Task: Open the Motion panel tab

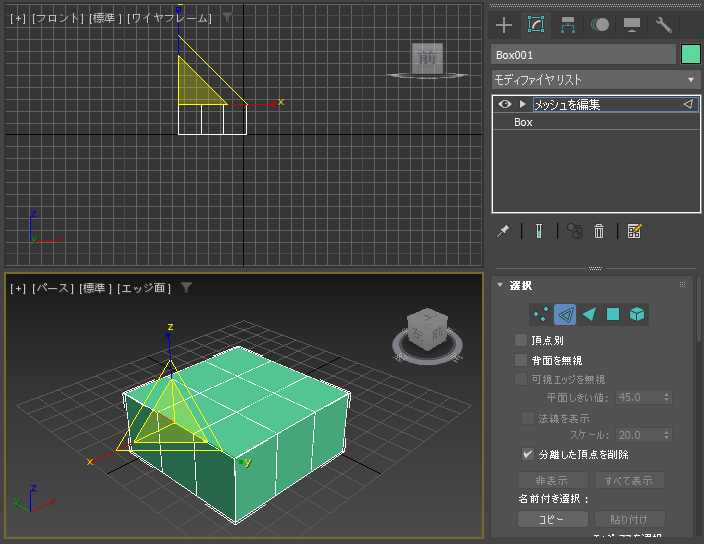Action: [600, 25]
